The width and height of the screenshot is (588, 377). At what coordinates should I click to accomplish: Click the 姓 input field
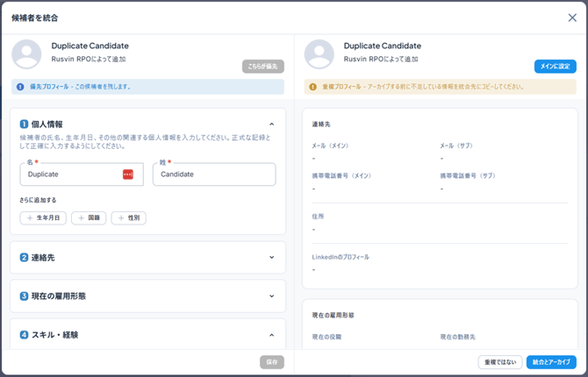point(214,174)
